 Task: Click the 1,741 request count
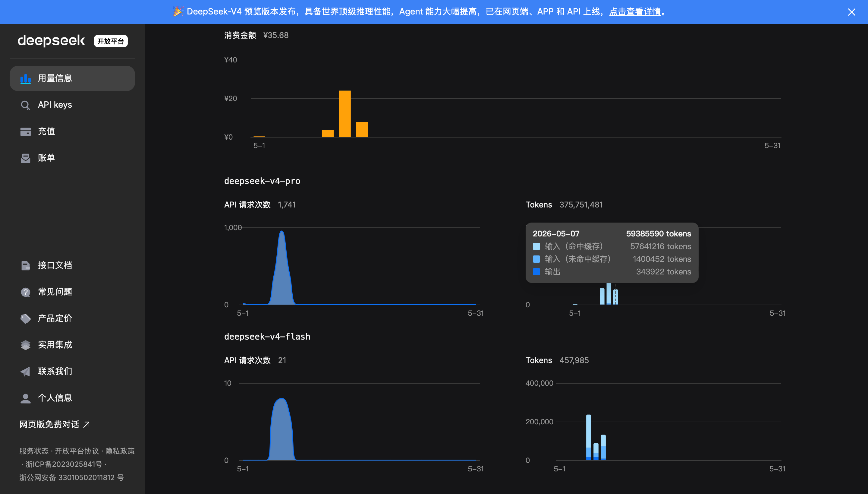coord(287,204)
